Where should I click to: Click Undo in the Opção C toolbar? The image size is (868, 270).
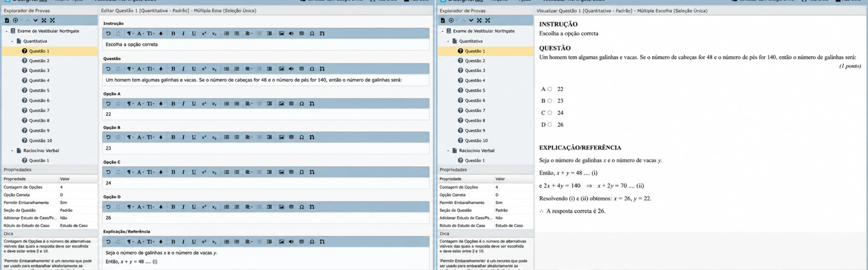pyautogui.click(x=108, y=172)
